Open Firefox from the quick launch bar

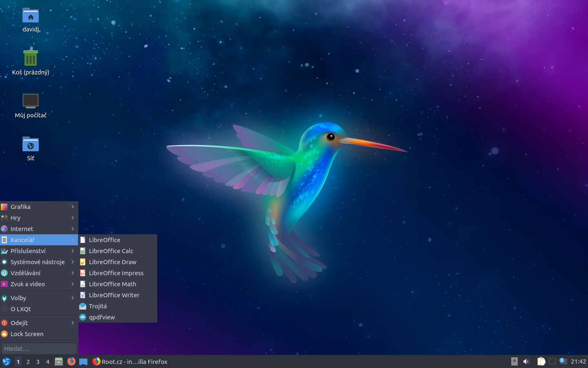[71, 361]
